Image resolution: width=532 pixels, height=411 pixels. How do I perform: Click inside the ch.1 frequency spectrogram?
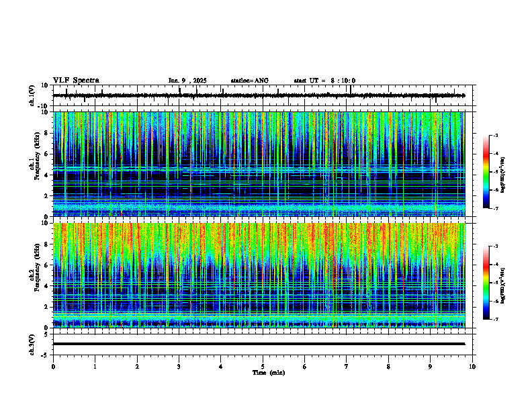259,164
